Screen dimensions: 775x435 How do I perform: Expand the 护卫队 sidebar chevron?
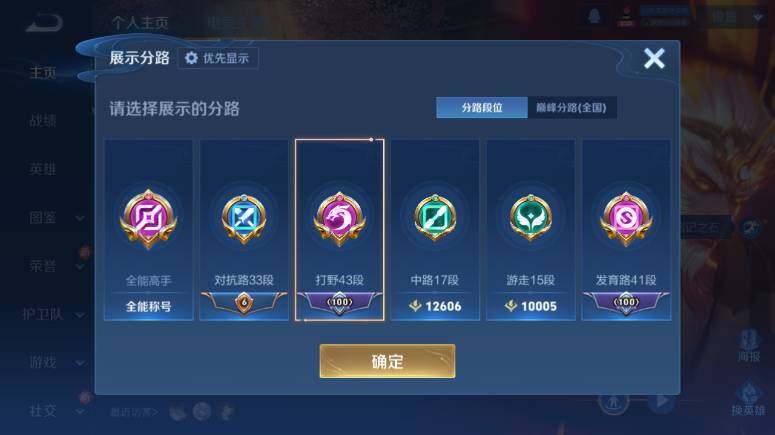click(80, 315)
